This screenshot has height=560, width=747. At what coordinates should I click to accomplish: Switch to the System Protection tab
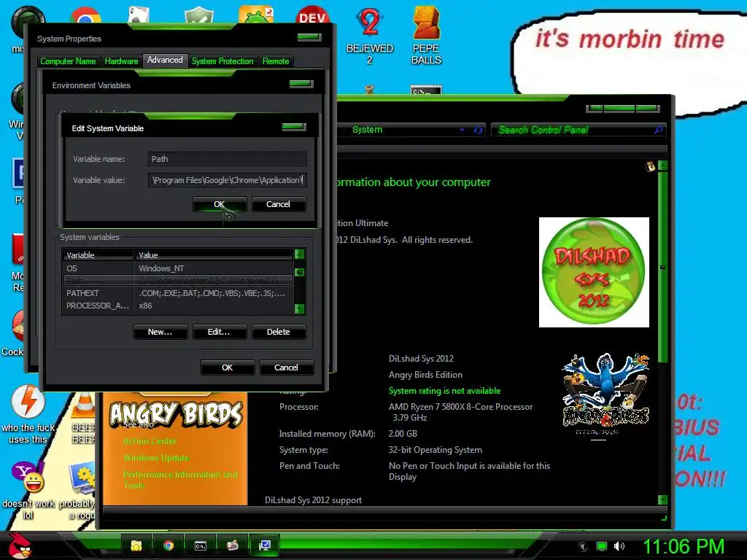coord(222,61)
